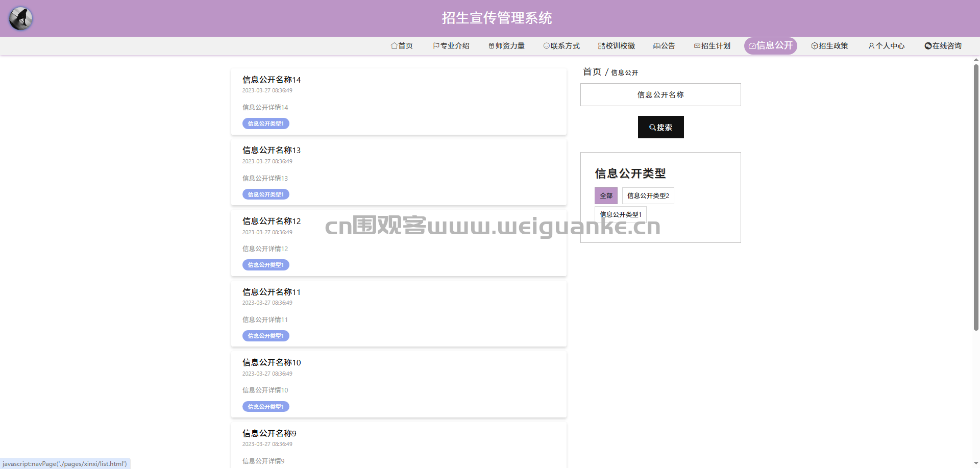This screenshot has width=980, height=469.
Task: Open 在线咨询 in navigation
Action: tap(943, 46)
